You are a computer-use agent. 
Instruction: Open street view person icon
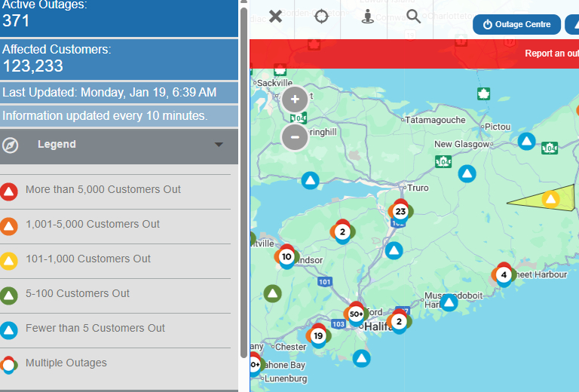point(367,17)
